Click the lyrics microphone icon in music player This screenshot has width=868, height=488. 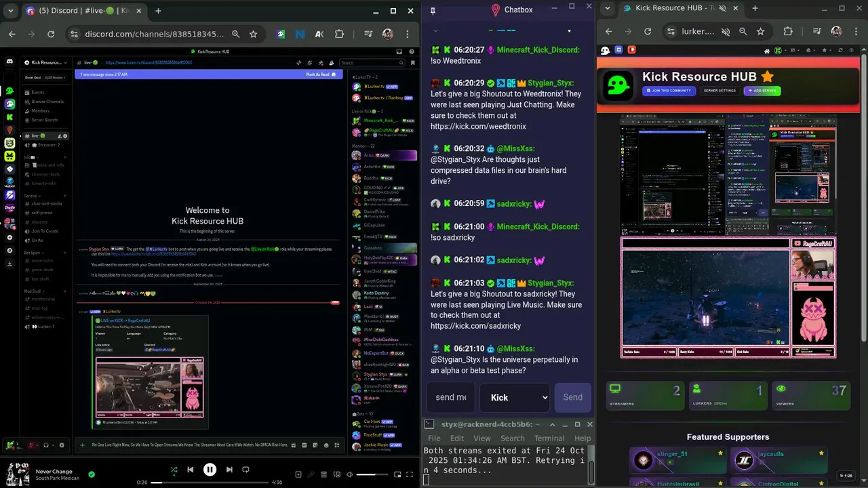pyautogui.click(x=311, y=474)
